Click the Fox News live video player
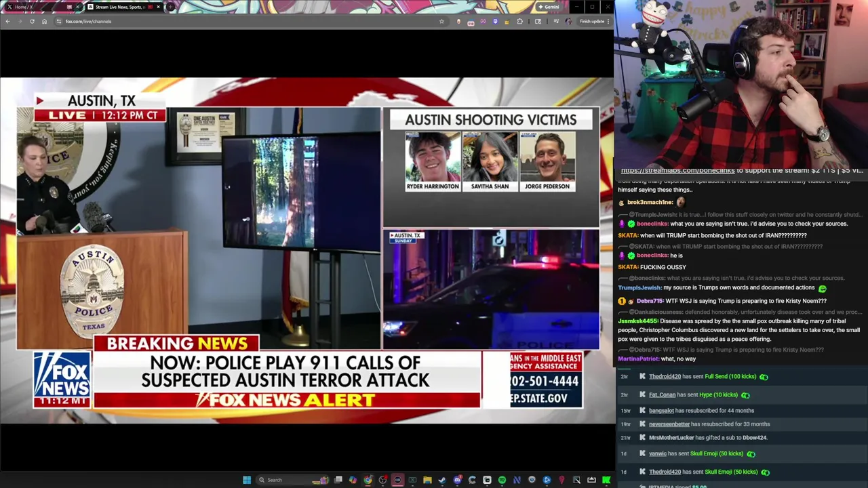 click(x=307, y=250)
